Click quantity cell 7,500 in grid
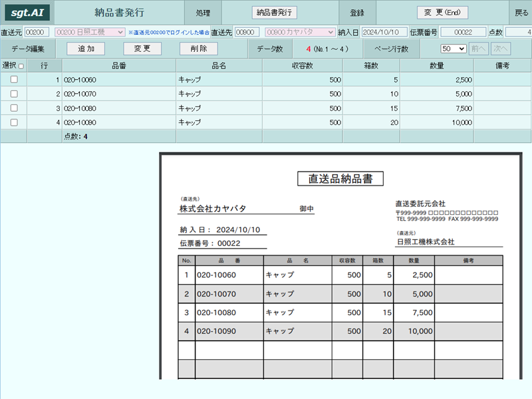This screenshot has width=532, height=399. tap(437, 108)
